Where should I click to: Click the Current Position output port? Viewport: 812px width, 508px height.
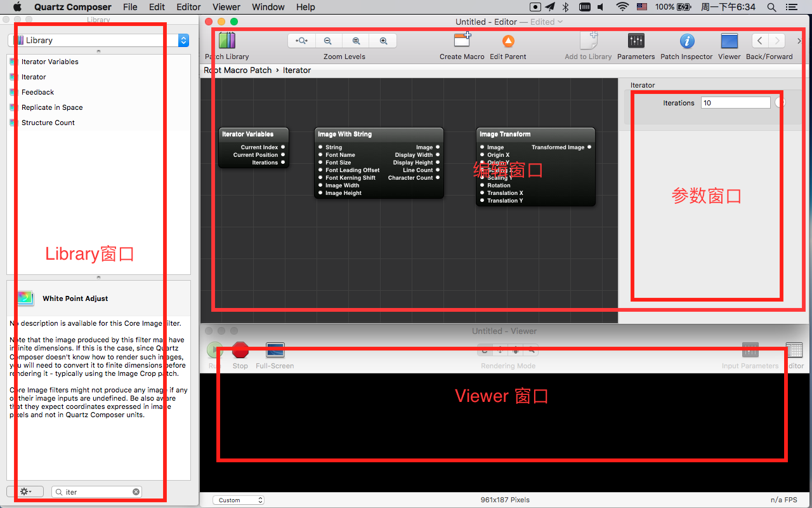(x=283, y=155)
